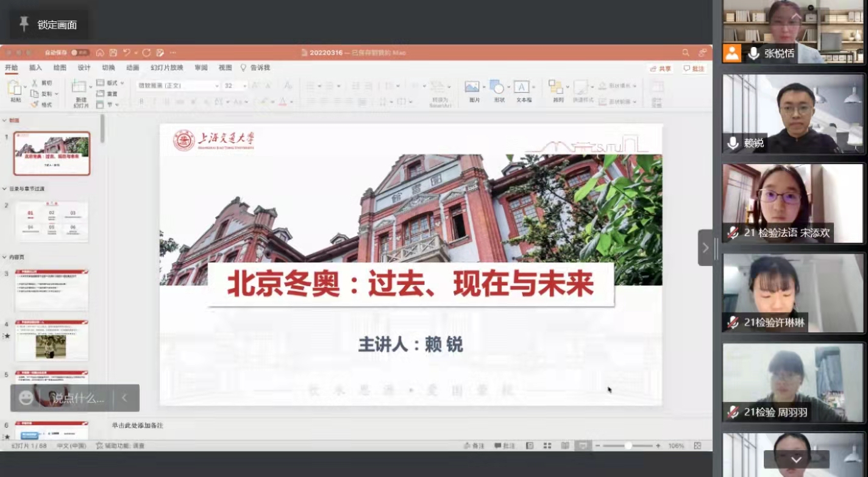Click the Quick Styles icon
The image size is (868, 477).
coord(581,87)
